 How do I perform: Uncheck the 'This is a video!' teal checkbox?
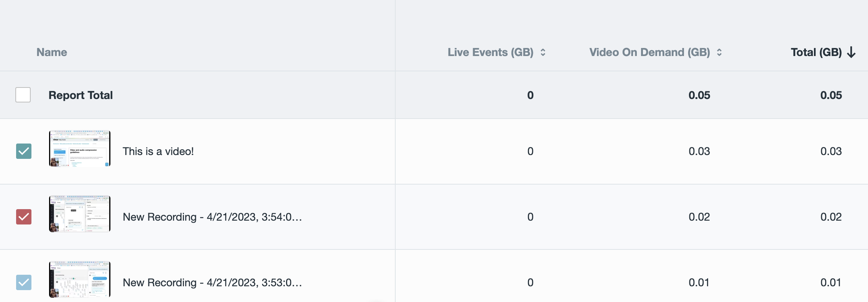pyautogui.click(x=24, y=151)
